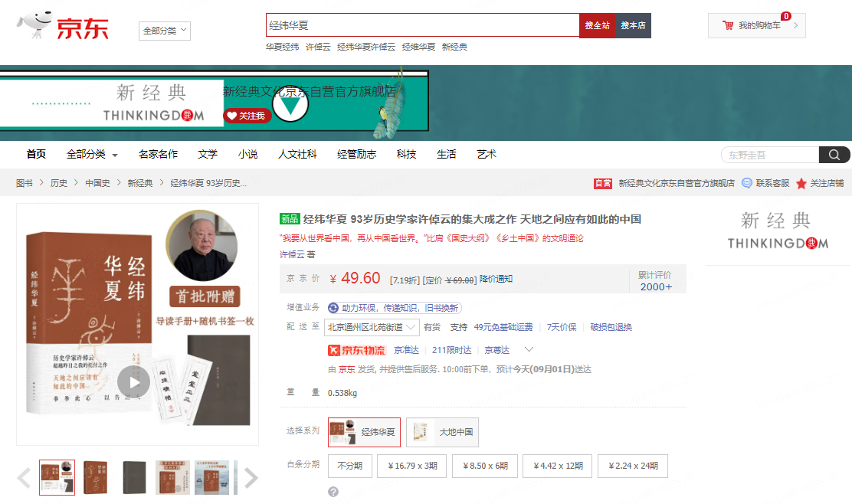The height and width of the screenshot is (504, 852).
Task: Open the Thinkingdom brand logo on right
Action: (778, 231)
